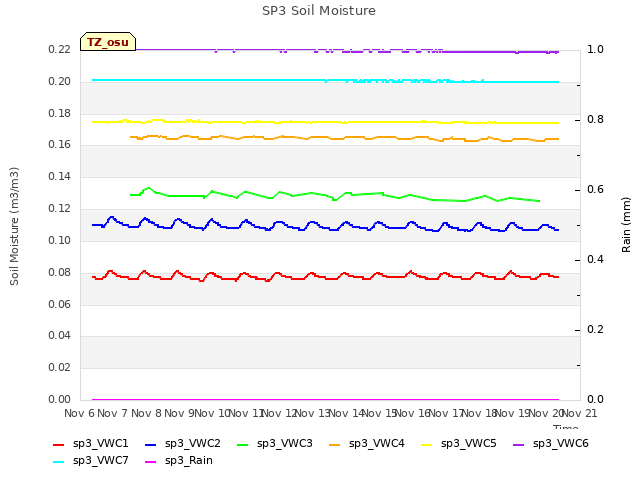The image size is (640, 480).
Task: Click the 0.16 left axis tick label
Action: 59,144
